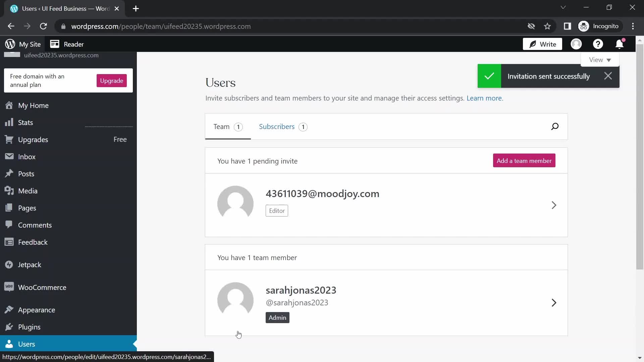Click the Upgrade button for annual plan

[x=111, y=80]
